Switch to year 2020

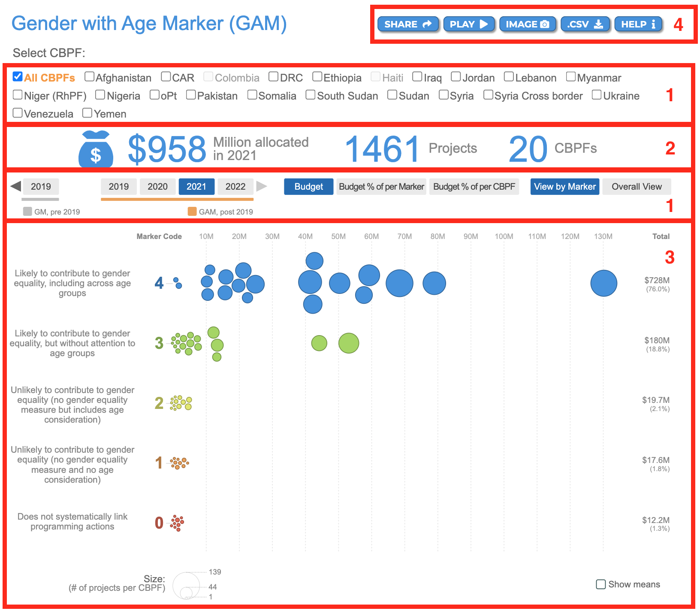[x=158, y=187]
